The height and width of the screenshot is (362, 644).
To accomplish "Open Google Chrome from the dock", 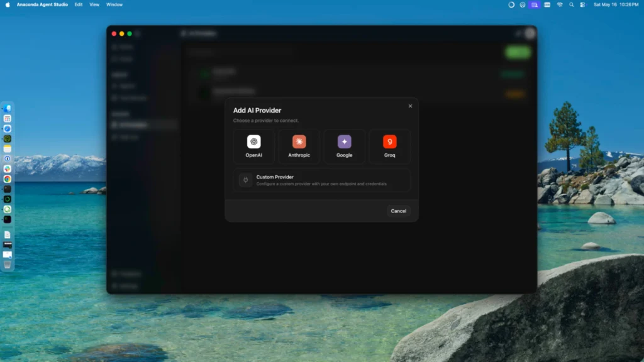I will click(x=8, y=179).
